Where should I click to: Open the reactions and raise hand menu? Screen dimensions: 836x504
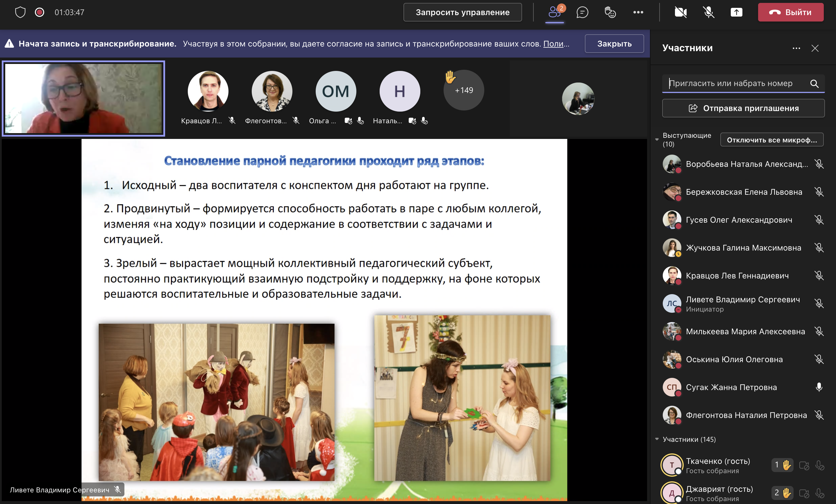tap(610, 12)
